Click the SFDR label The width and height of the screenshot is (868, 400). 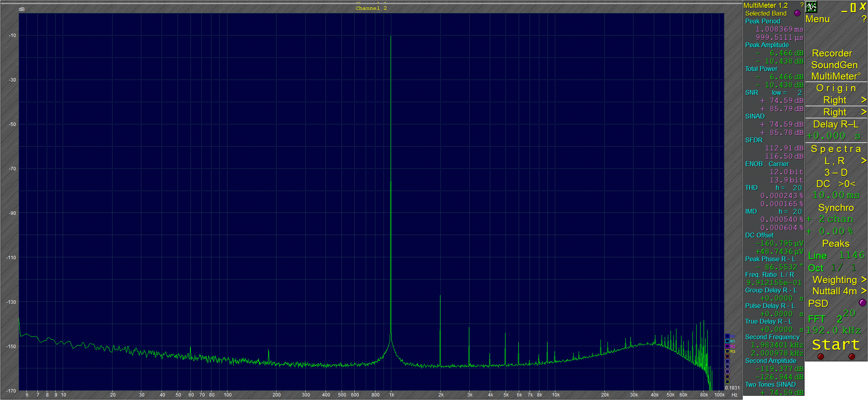pos(754,140)
